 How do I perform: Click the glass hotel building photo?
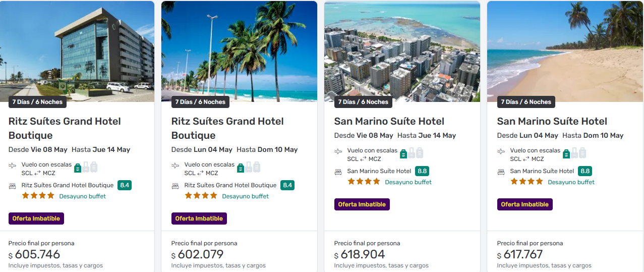pos(77,50)
